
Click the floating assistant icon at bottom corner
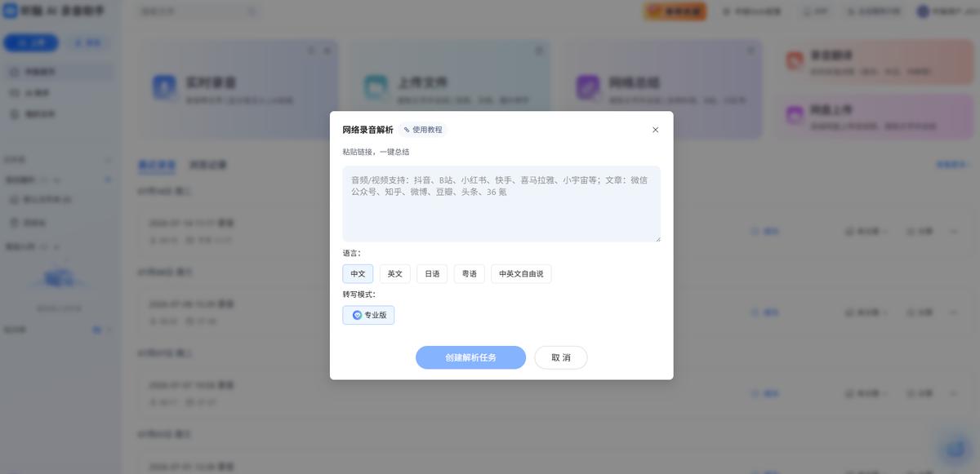(x=954, y=448)
